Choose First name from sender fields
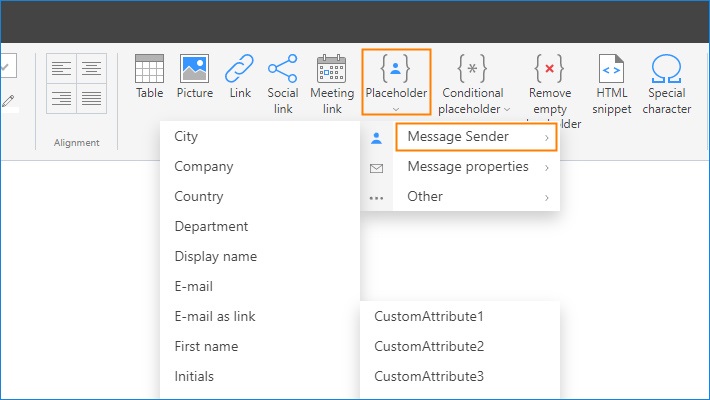 pos(206,347)
